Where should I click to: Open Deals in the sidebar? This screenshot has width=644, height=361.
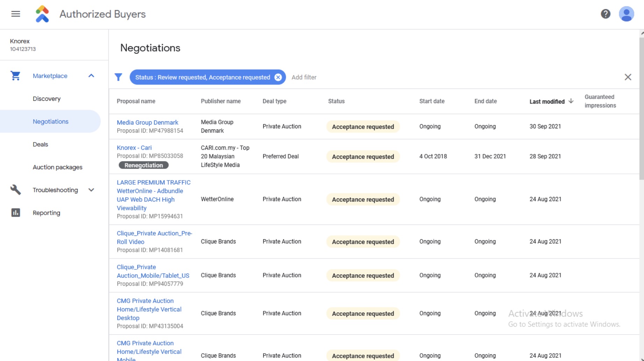coord(41,144)
